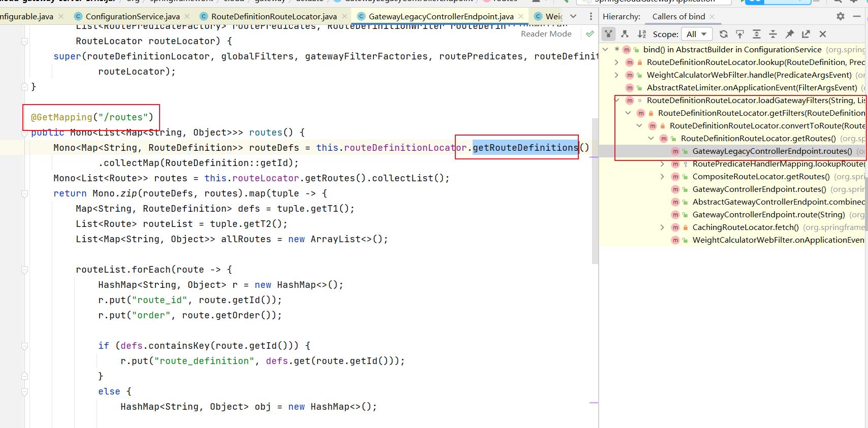Export hierarchy to text file
Screen dimensions: 868x428
click(806, 34)
